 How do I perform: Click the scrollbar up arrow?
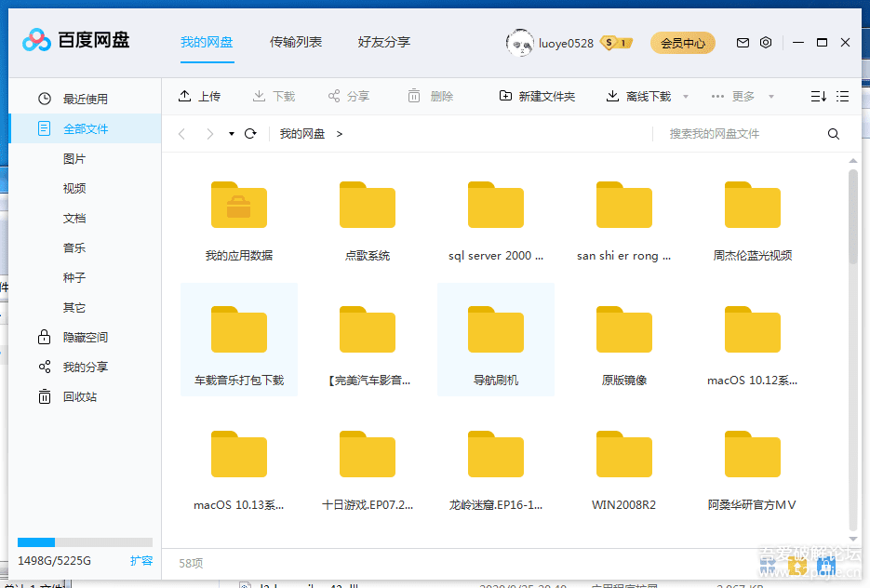(x=853, y=161)
